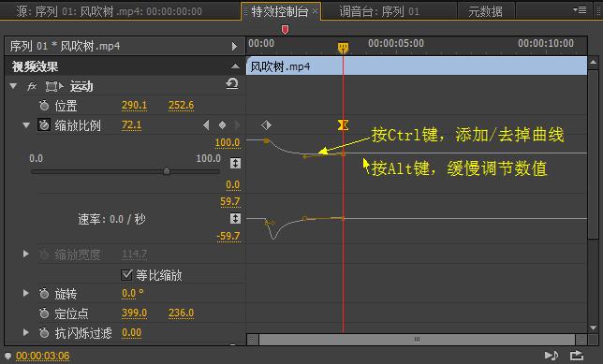603x364 pixels.
Task: Toggle the 运动 fx effect switch
Action: tap(32, 86)
